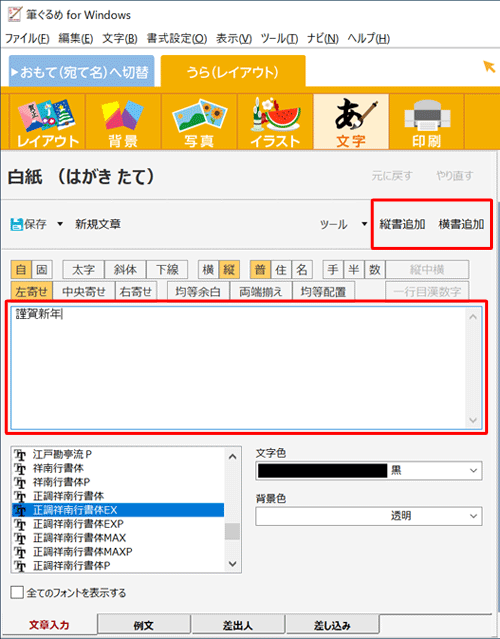Click font icon beside 正調祥南行書体MAX
The width and height of the screenshot is (500, 639).
[x=20, y=538]
